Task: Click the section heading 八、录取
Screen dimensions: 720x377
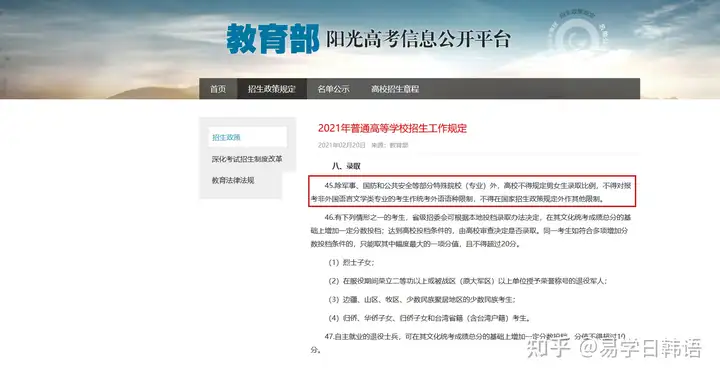Action: click(x=346, y=166)
